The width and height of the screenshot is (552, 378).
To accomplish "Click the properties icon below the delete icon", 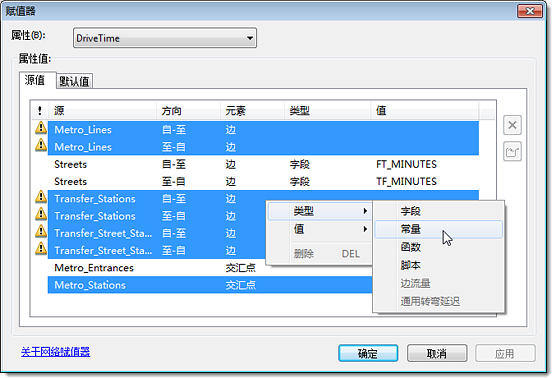I will pos(512,152).
